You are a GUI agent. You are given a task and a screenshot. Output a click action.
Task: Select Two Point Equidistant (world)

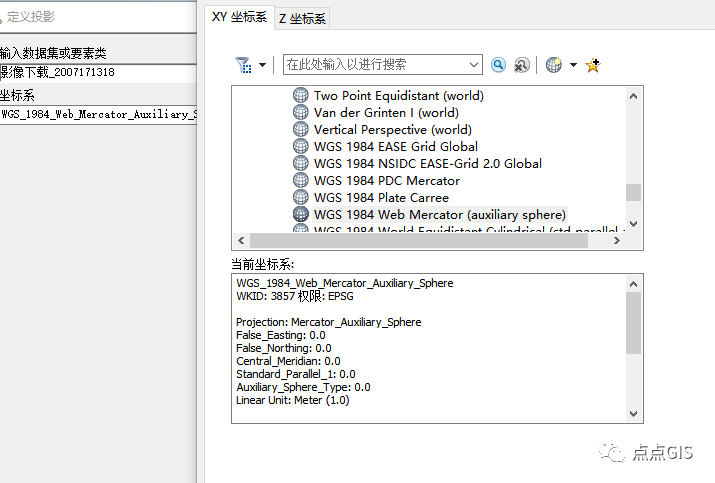coord(399,95)
